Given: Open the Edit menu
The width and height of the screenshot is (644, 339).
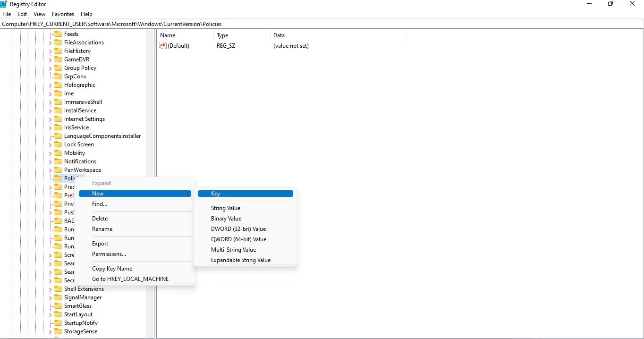Looking at the screenshot, I should pyautogui.click(x=22, y=14).
